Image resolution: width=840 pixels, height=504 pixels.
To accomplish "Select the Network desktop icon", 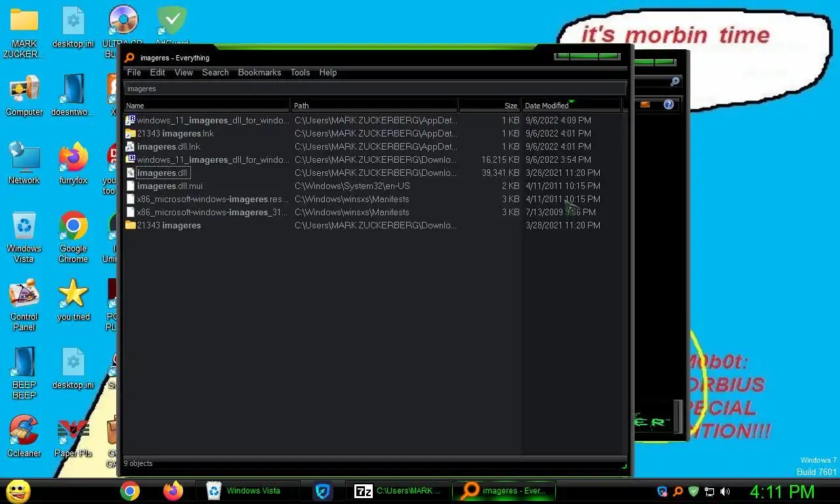I will pos(24,163).
